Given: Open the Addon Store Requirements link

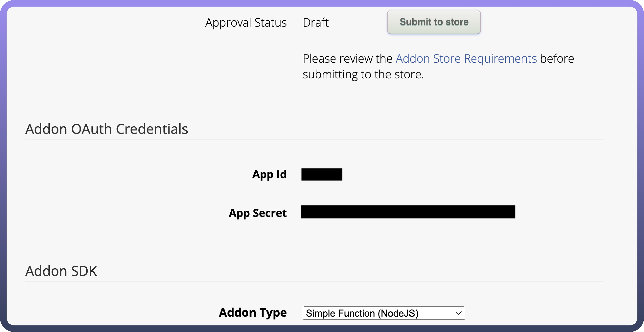Looking at the screenshot, I should 466,59.
